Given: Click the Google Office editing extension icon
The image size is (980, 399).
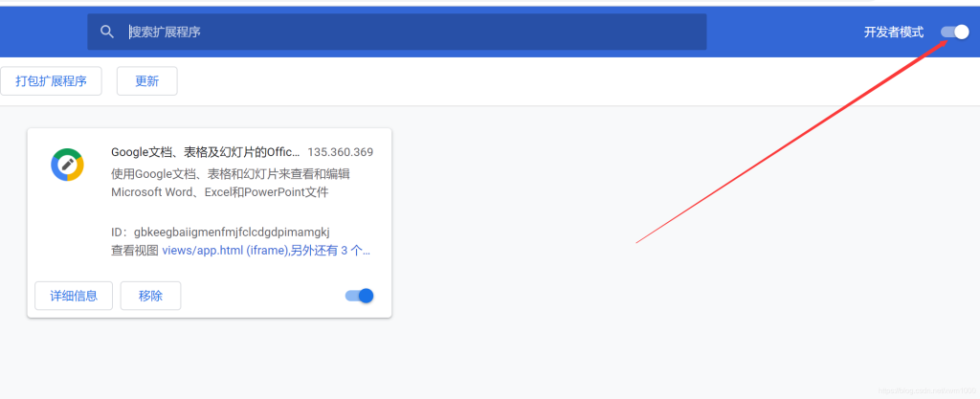Looking at the screenshot, I should pos(67,165).
